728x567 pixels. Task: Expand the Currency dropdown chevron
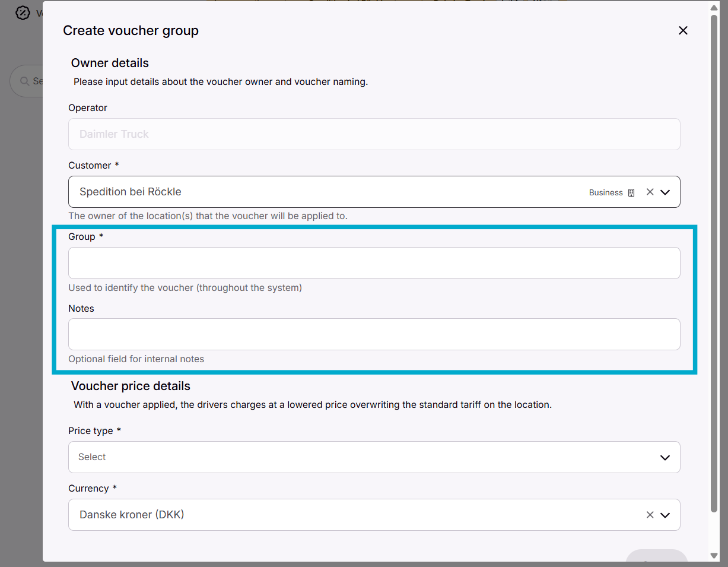(665, 515)
